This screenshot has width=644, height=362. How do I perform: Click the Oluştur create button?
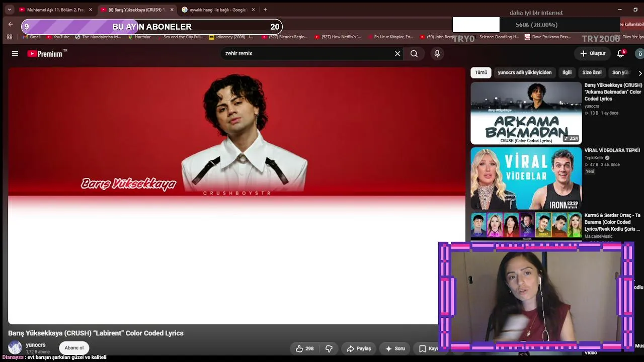[x=593, y=54]
